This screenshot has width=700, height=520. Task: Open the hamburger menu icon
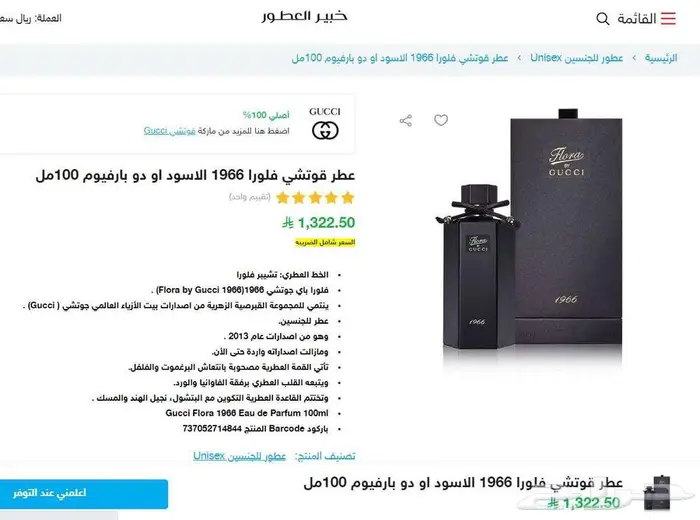(x=668, y=18)
